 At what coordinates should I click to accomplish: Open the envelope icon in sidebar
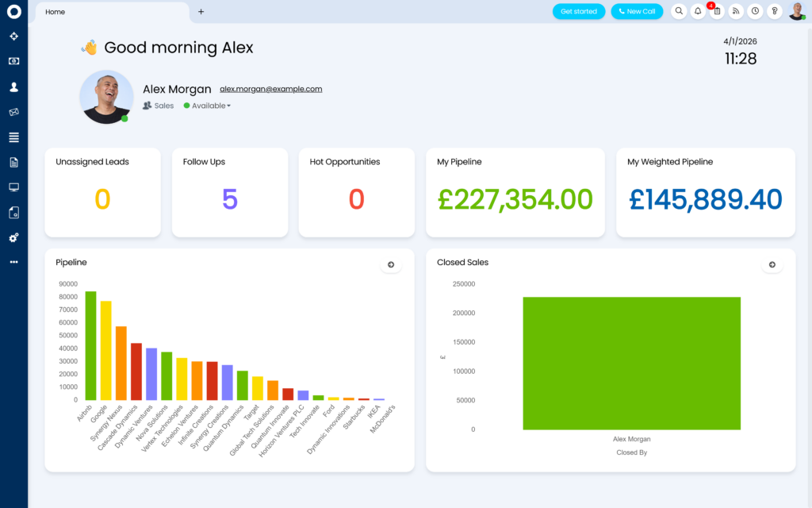point(13,112)
